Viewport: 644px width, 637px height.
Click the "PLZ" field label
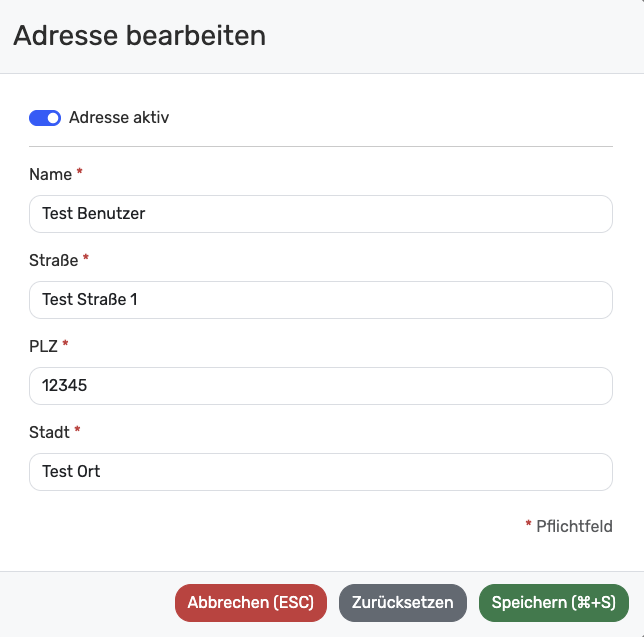[x=44, y=347]
